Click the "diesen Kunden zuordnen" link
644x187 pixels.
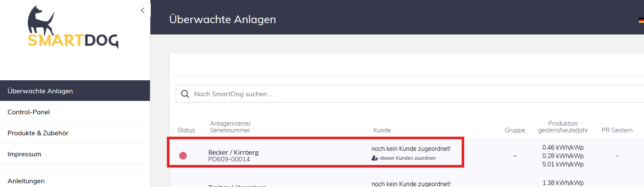[407, 158]
